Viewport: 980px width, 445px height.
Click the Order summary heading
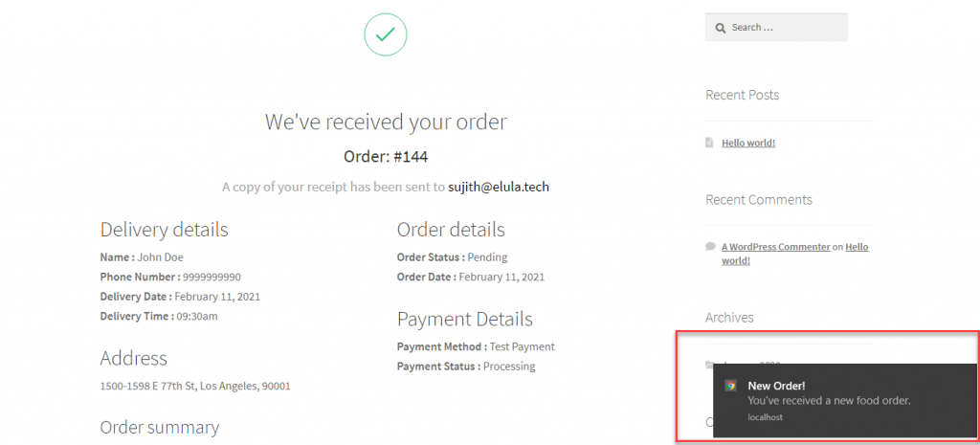tap(160, 428)
